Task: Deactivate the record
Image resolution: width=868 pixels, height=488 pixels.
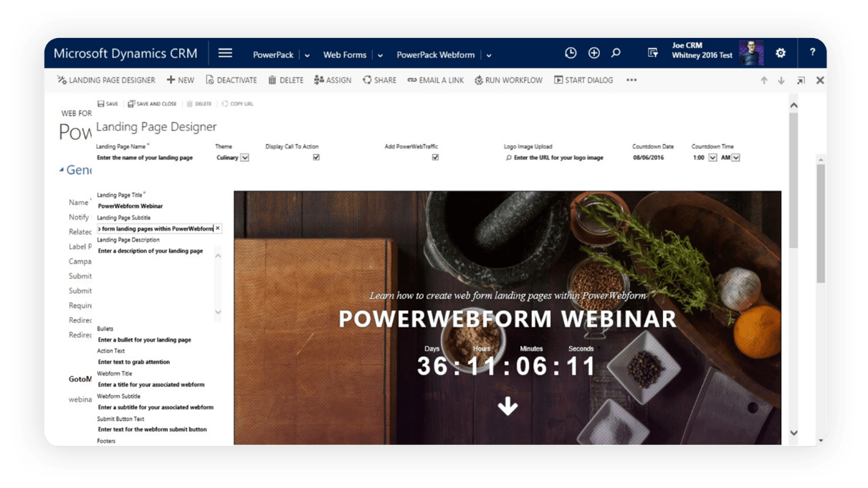Action: coord(232,80)
